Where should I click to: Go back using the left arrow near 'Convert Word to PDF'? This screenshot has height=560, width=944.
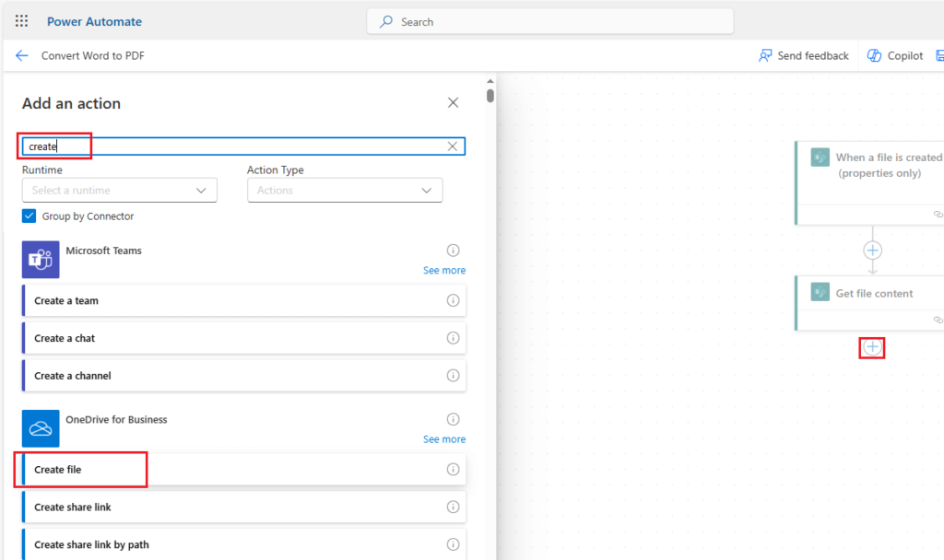coord(21,55)
